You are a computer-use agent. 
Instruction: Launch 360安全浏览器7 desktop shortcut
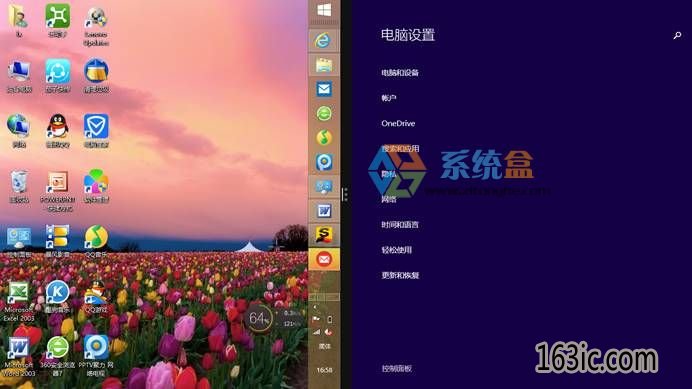[x=58, y=357]
